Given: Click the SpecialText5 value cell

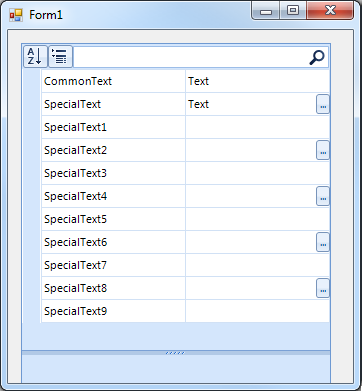Looking at the screenshot, I should tap(257, 219).
